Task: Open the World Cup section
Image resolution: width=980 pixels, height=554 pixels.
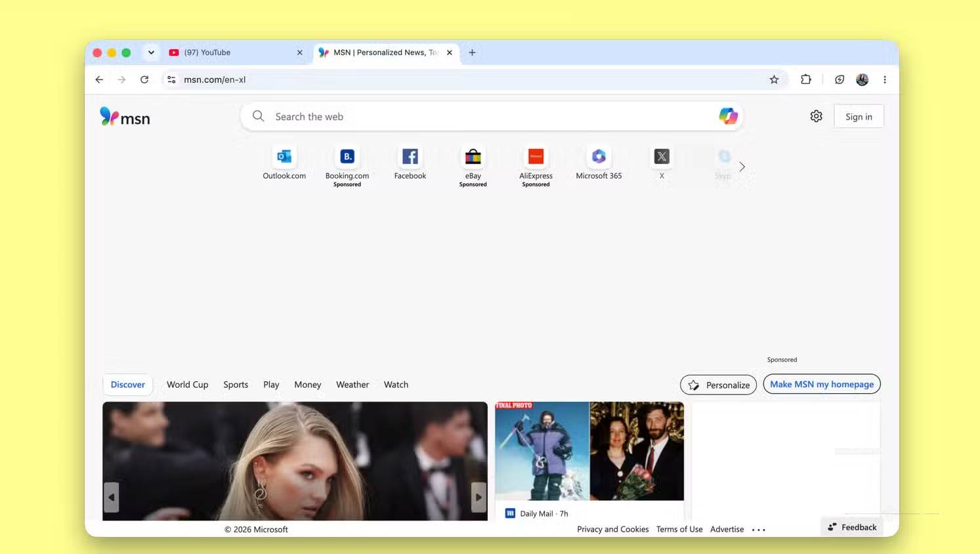Action: [187, 385]
